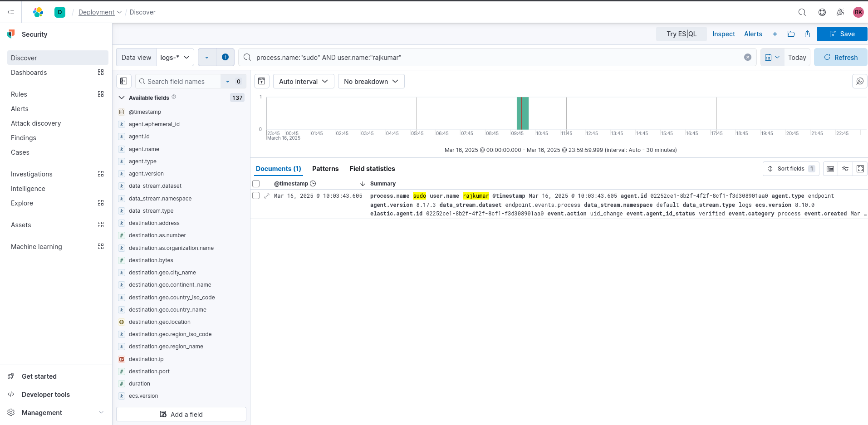The height and width of the screenshot is (425, 868).
Task: Open Findings in the side nav
Action: 24,138
